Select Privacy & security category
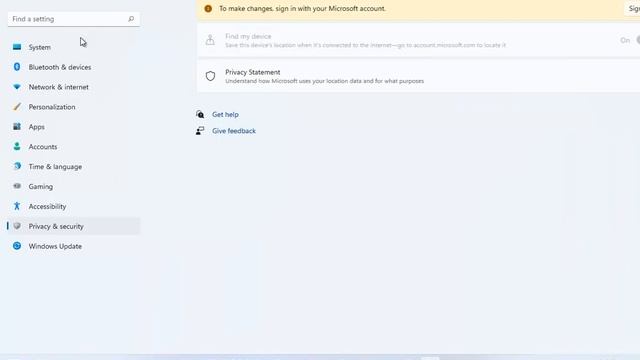Viewport: 640px width, 360px height. tap(73, 226)
